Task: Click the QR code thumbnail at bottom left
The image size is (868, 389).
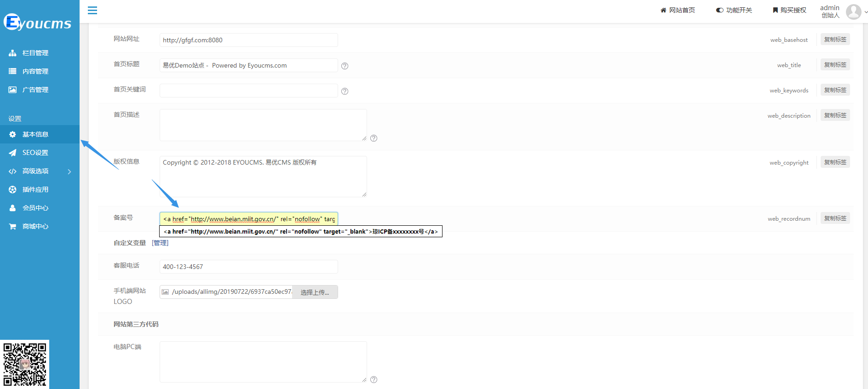Action: 25,364
